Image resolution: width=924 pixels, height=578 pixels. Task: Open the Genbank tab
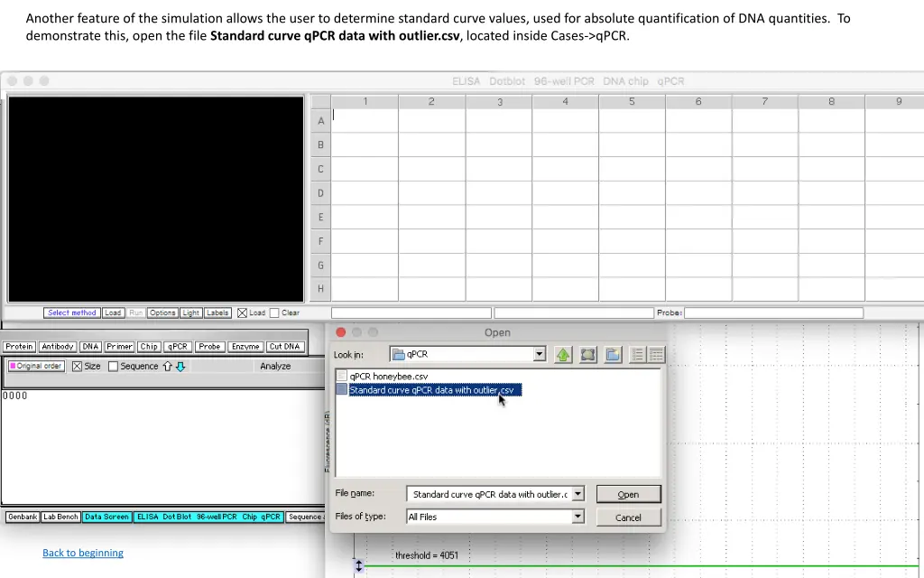click(x=23, y=517)
